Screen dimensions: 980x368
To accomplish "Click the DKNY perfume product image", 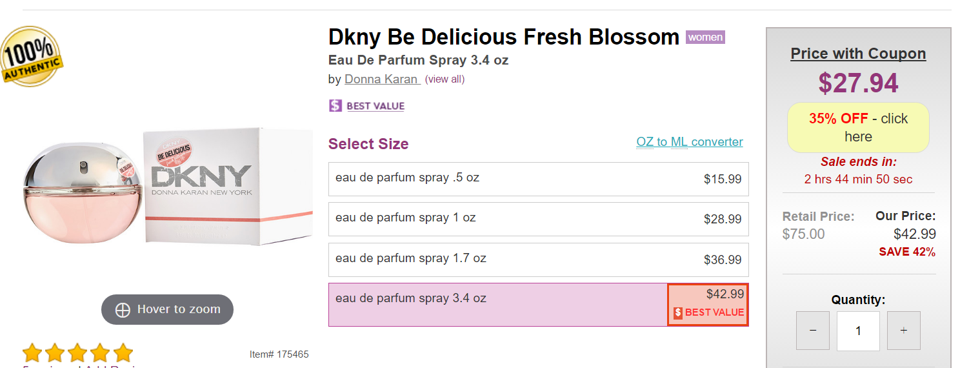I will [x=168, y=187].
